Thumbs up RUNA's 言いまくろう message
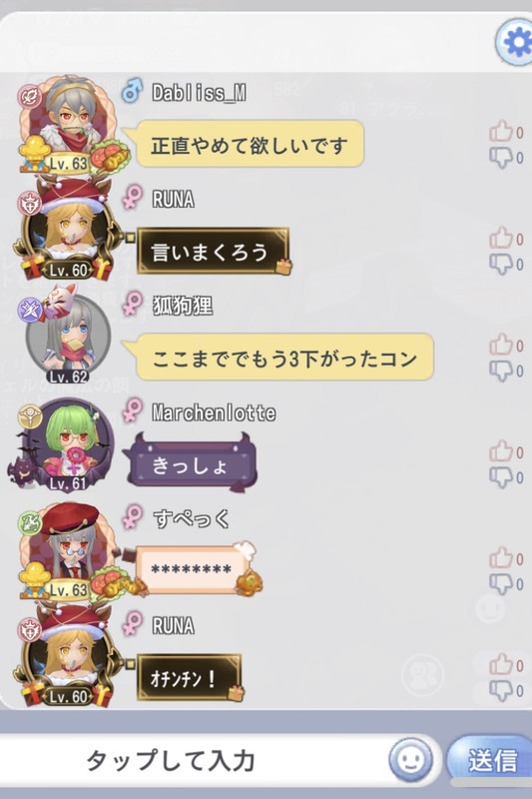The width and height of the screenshot is (532, 799). 501,239
